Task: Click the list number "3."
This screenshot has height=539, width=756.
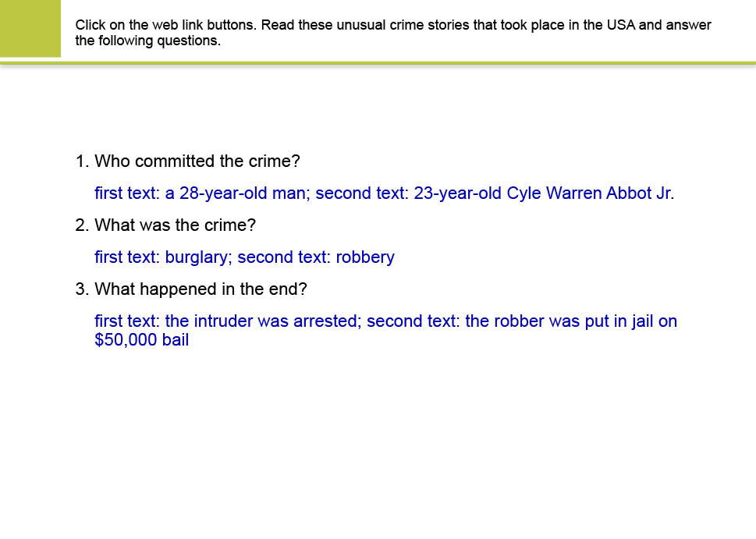Action: point(82,289)
